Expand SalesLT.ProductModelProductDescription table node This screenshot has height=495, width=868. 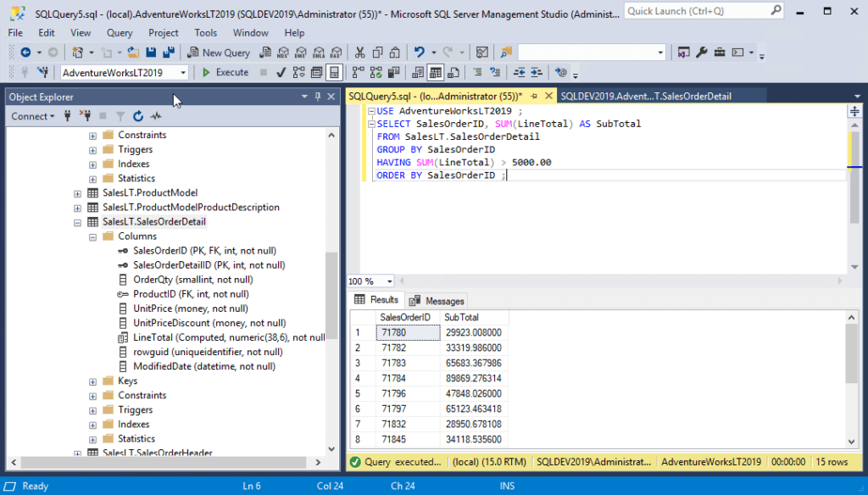(x=77, y=208)
